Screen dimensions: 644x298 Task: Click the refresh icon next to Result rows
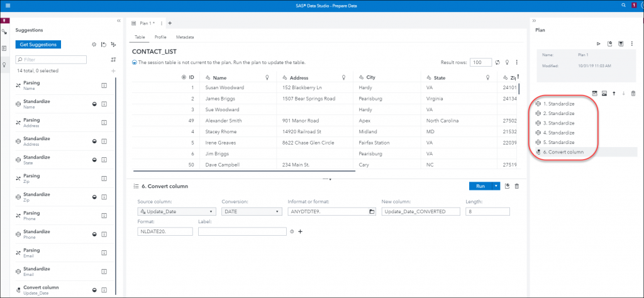click(497, 62)
